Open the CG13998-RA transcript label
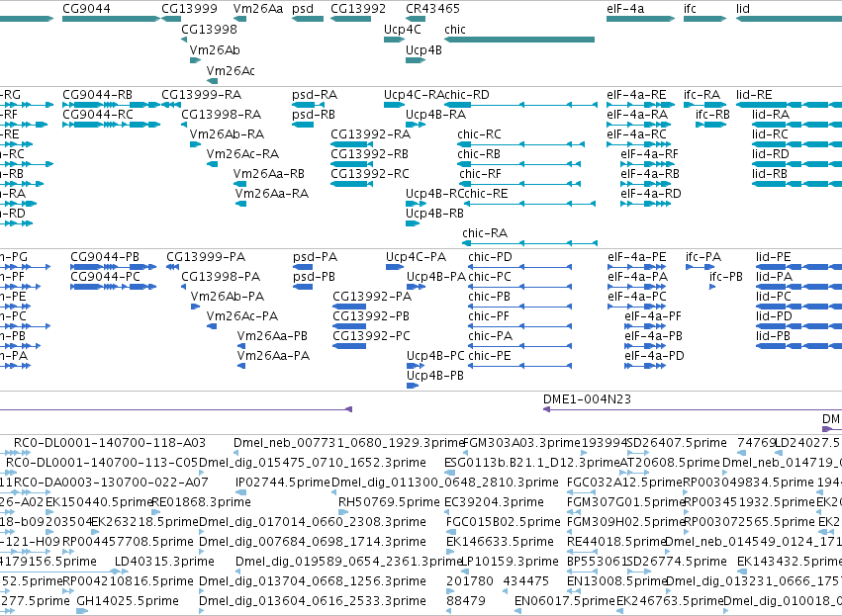This screenshot has width=842, height=616. tap(222, 115)
